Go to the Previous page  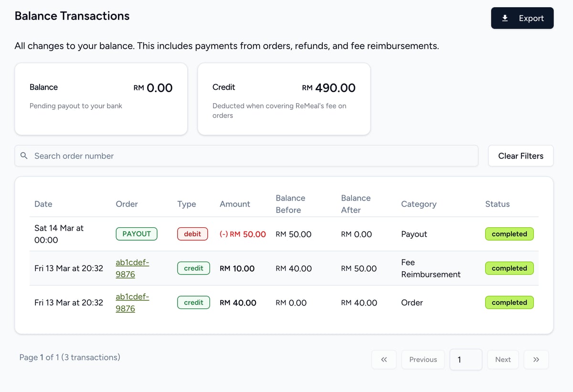pos(423,360)
